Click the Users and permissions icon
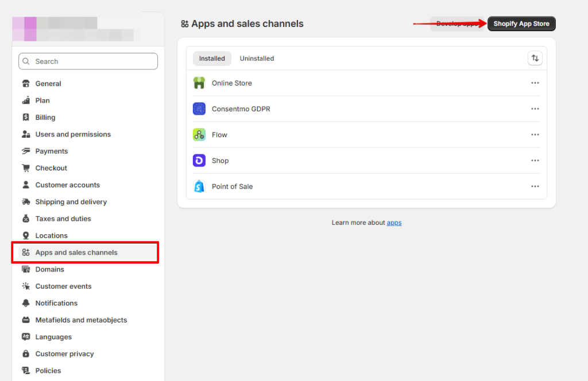This screenshot has height=381, width=588. (26, 134)
